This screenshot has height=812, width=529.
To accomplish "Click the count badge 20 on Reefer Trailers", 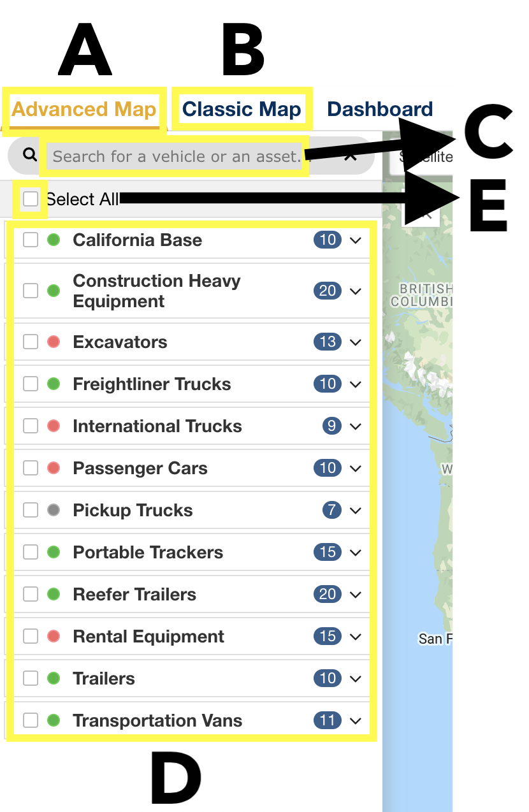I will click(328, 594).
